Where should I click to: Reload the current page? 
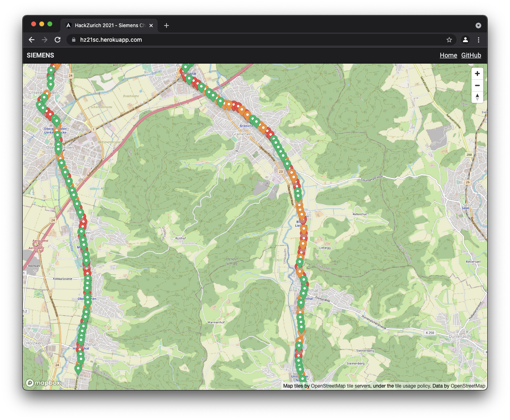58,40
